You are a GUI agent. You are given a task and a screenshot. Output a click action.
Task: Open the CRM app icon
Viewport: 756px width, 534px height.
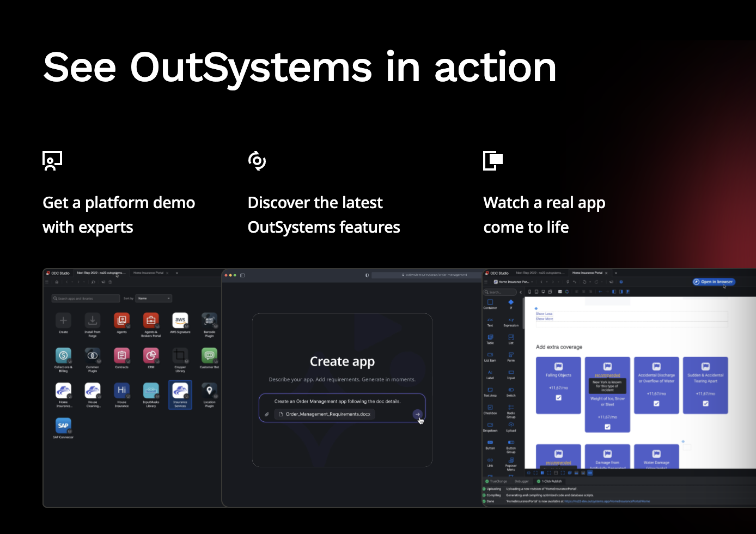151,356
